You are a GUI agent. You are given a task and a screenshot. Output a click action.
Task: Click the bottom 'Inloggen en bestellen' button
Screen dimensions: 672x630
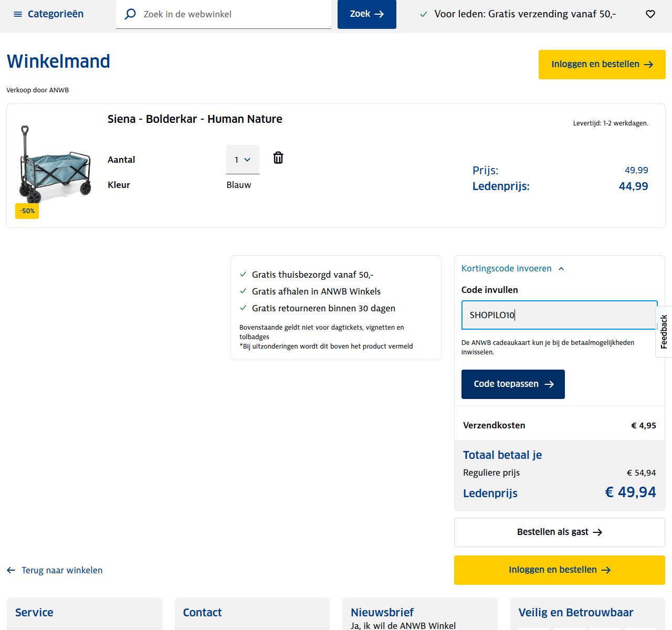coord(560,570)
